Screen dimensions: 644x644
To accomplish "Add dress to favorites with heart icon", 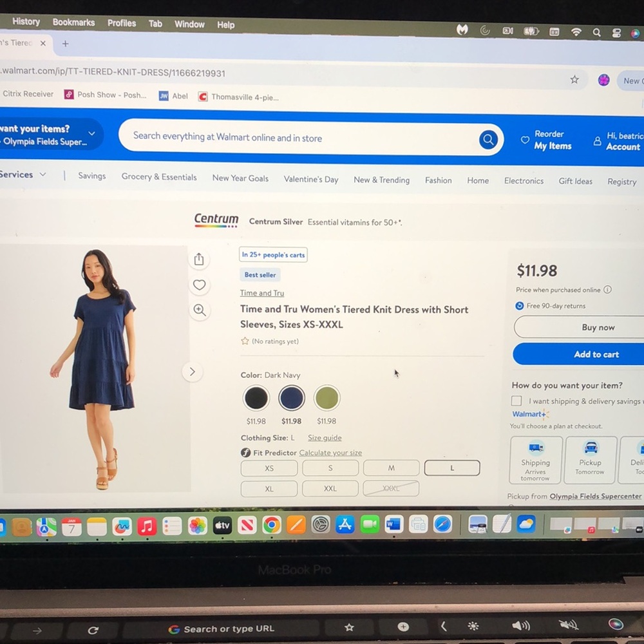I will [x=199, y=285].
